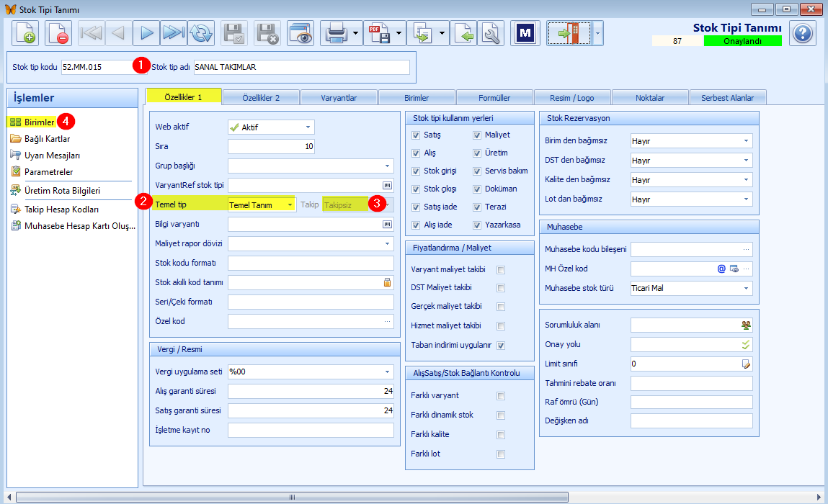
Task: Open Birimler in the İşlemler panel
Action: click(x=40, y=122)
